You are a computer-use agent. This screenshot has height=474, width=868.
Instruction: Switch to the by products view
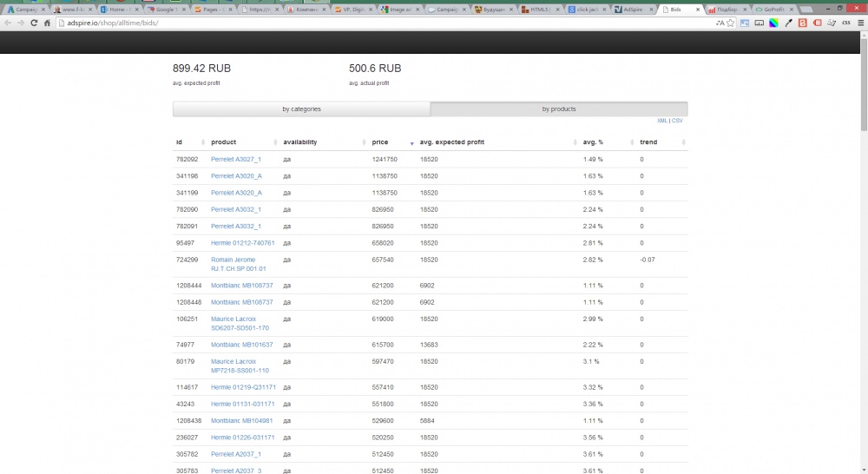pos(559,109)
